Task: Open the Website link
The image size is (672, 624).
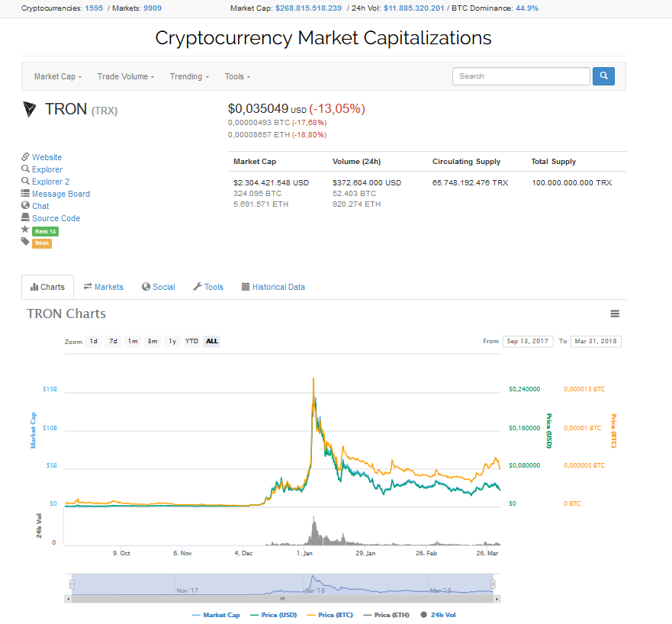Action: (47, 157)
